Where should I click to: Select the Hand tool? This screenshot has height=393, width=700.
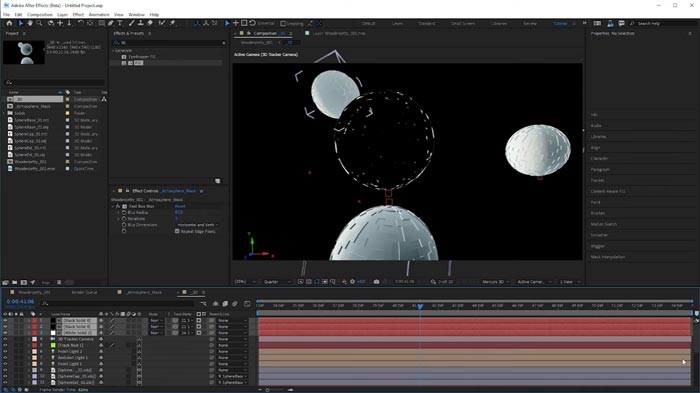point(30,23)
